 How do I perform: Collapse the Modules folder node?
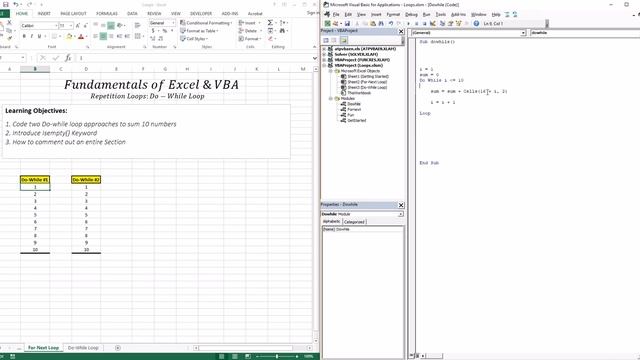331,98
